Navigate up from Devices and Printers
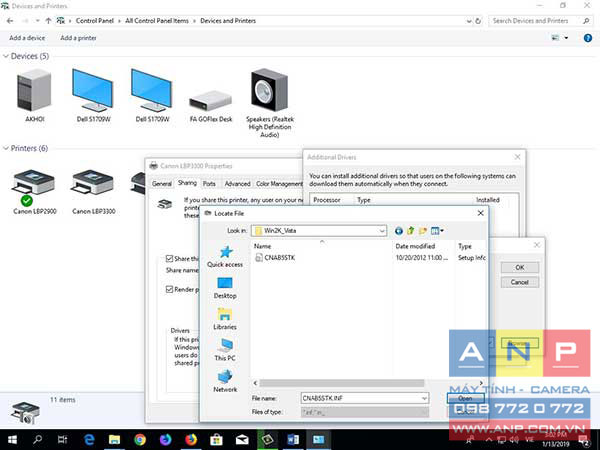This screenshot has height=450, width=600. tap(48, 21)
